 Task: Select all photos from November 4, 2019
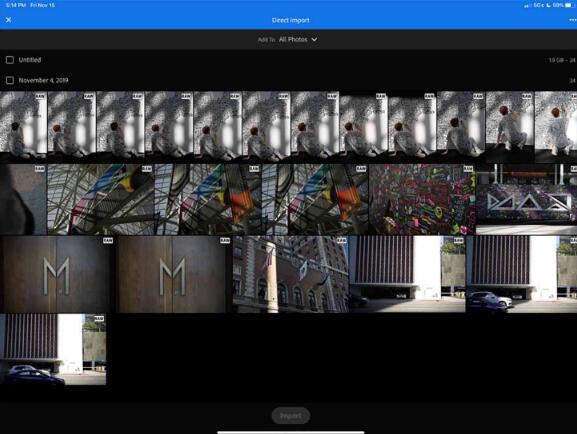click(x=10, y=80)
